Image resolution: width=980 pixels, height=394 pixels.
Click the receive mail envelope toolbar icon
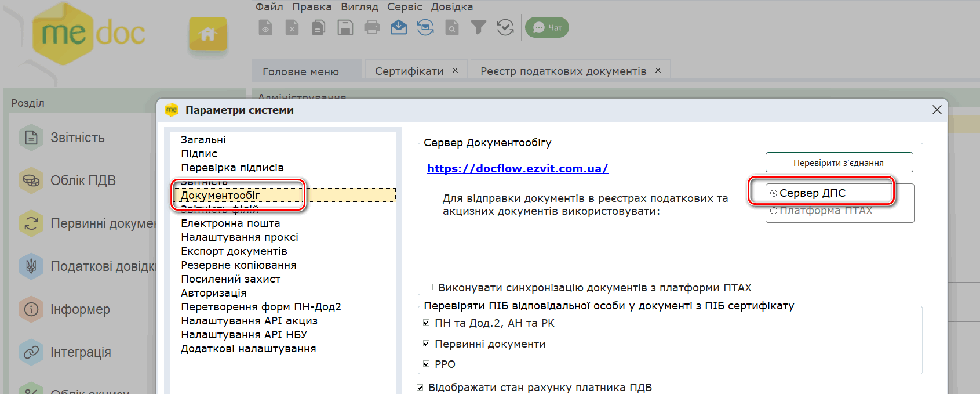pos(399,27)
